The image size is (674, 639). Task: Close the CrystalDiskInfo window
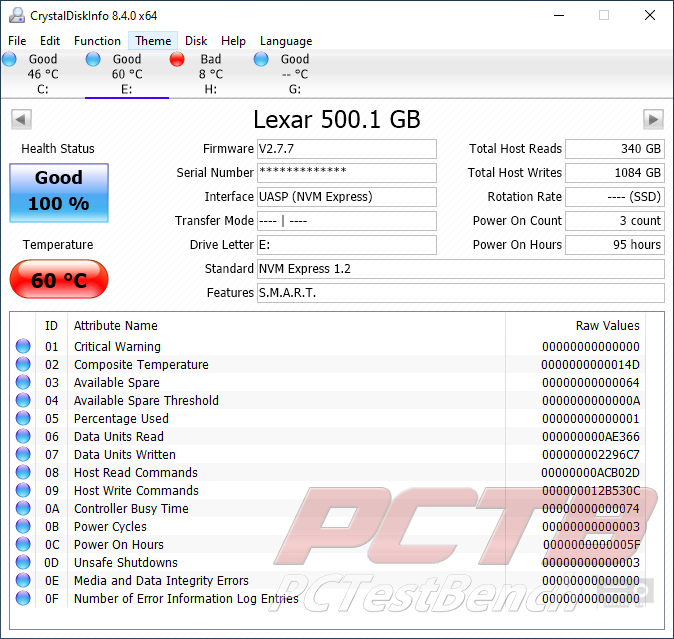(x=649, y=15)
